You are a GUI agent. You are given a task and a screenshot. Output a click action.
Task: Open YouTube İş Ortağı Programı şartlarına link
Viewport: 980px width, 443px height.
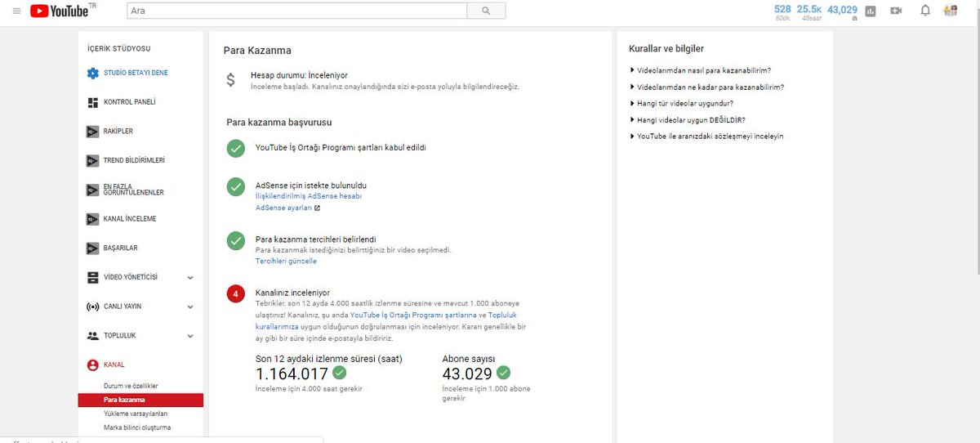tap(413, 315)
